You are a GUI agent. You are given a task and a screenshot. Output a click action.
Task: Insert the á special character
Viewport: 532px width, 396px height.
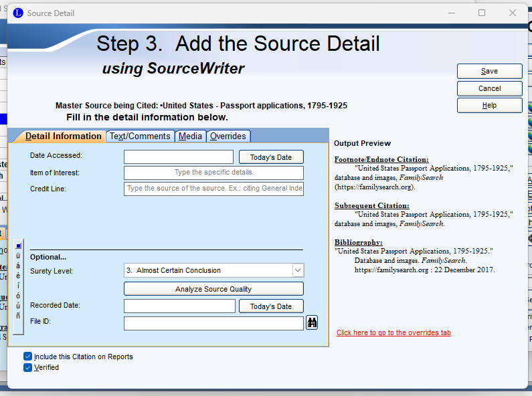pos(18,266)
